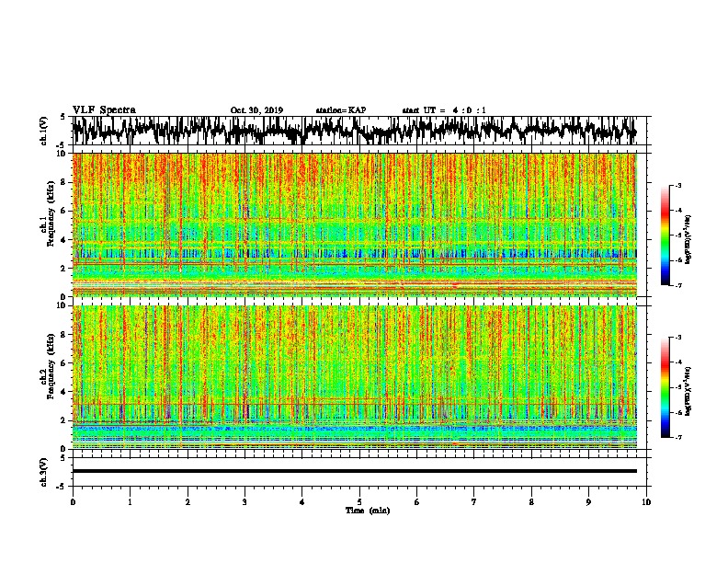
Task: Click the time axis tick label '5'
Action: [x=359, y=502]
